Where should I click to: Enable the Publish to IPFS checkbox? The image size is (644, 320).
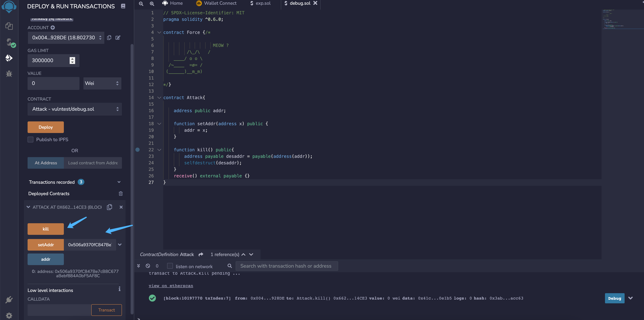click(x=30, y=139)
